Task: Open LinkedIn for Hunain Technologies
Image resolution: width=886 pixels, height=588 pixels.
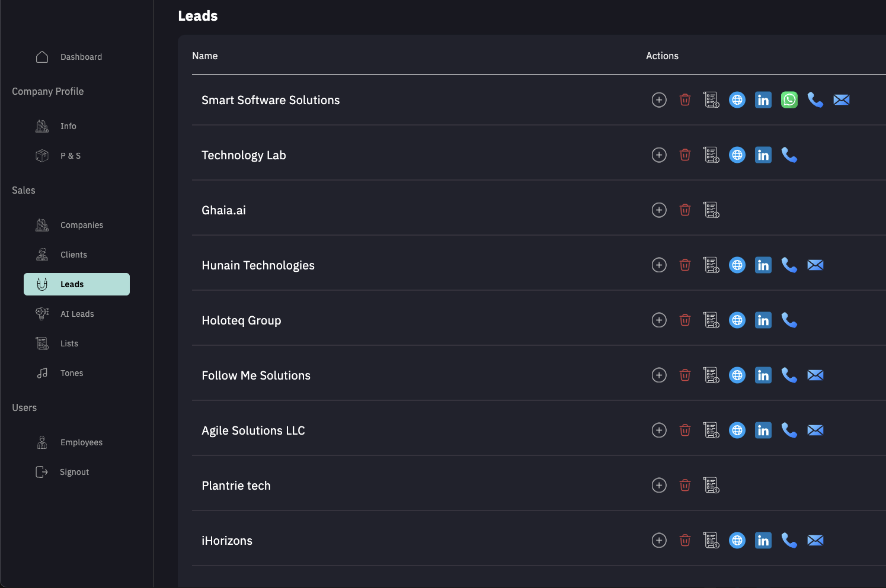Action: pyautogui.click(x=763, y=265)
